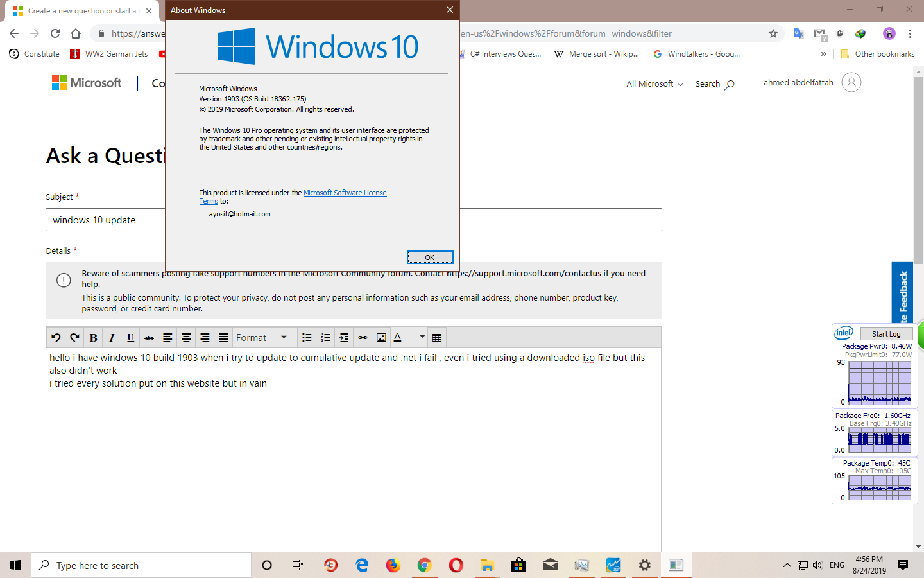Insert a hyperlink in the editor

tap(363, 338)
